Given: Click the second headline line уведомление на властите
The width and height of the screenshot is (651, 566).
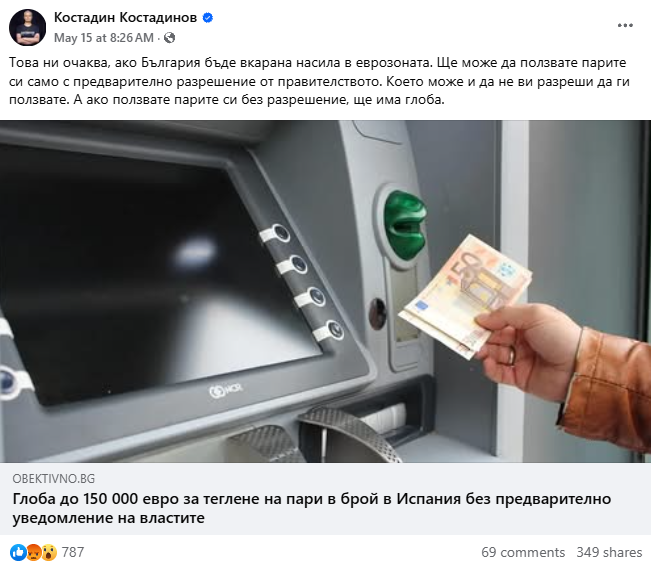Looking at the screenshot, I should click(x=108, y=518).
